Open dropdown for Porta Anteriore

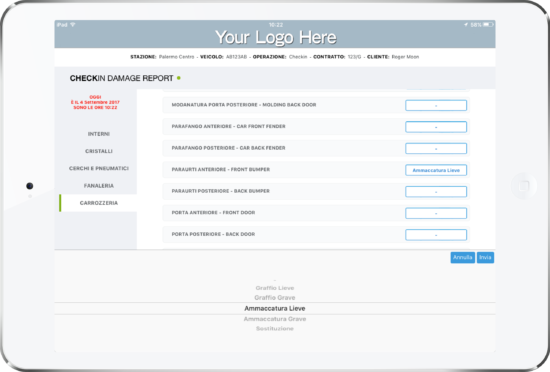[436, 213]
